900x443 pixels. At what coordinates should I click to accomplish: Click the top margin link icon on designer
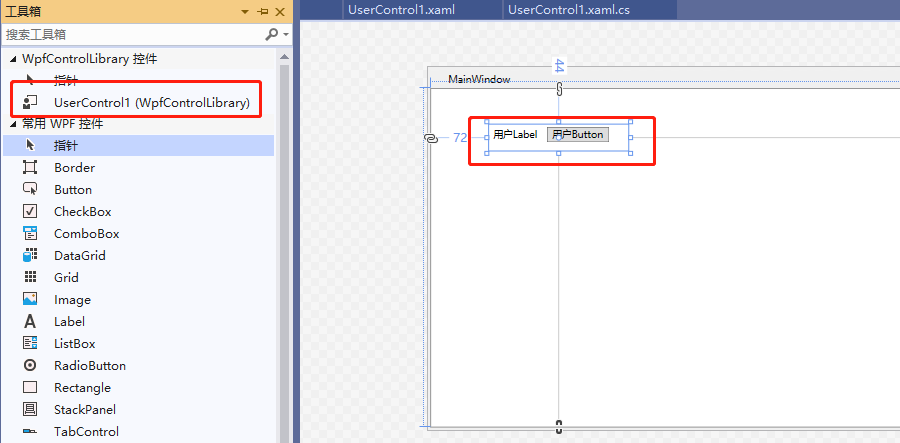coord(559,89)
